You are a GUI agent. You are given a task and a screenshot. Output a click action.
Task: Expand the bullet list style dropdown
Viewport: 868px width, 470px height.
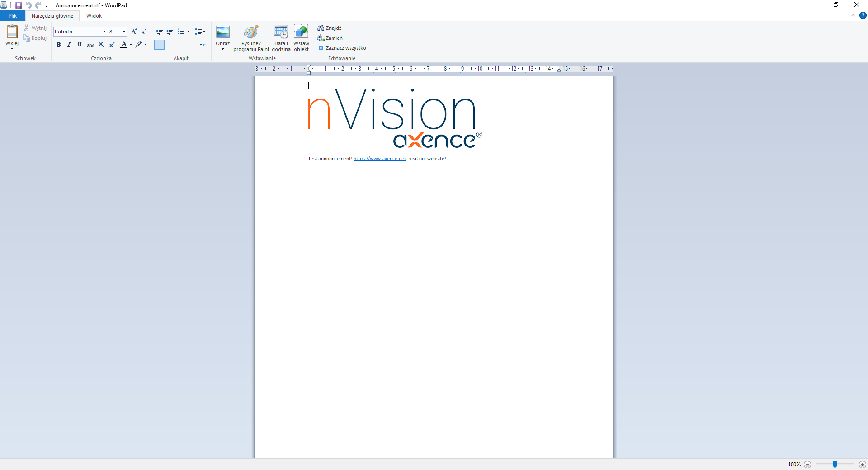[189, 32]
